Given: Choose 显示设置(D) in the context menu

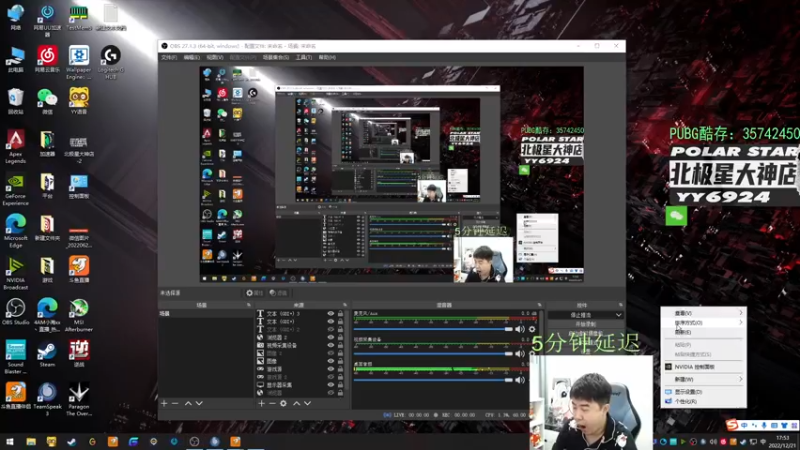Looking at the screenshot, I should (x=704, y=392).
